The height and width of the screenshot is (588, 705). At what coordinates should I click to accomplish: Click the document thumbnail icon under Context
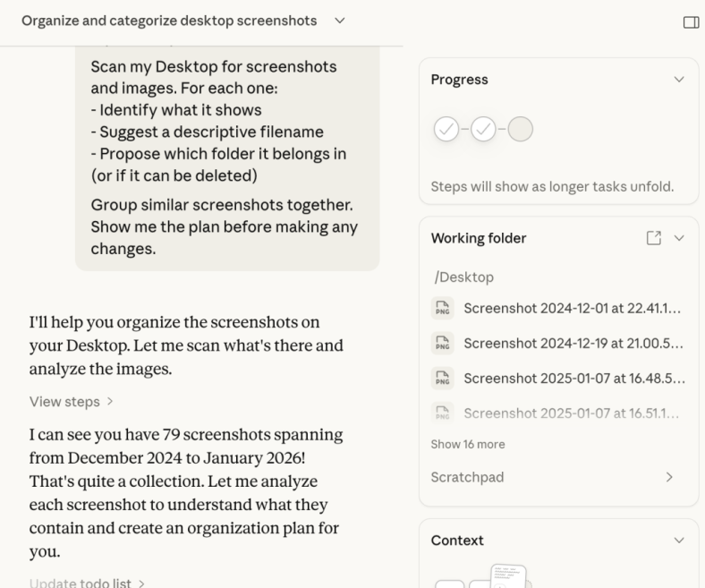click(506, 576)
